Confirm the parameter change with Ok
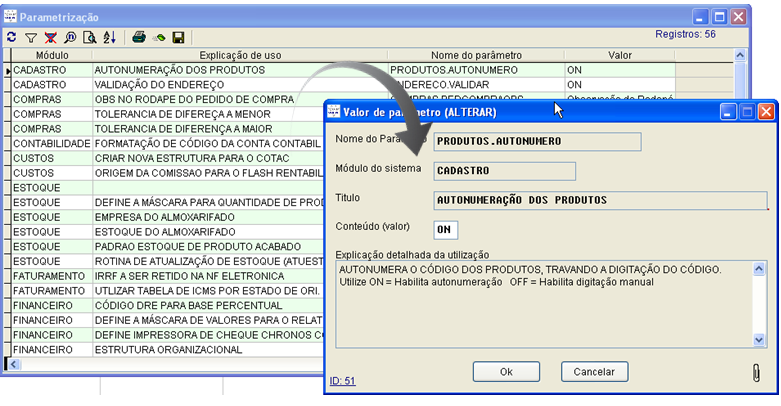Viewport: 781px width, 406px height. (506, 372)
